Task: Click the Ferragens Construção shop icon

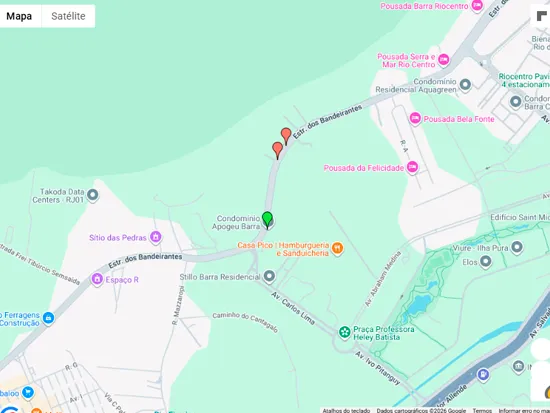Action: point(48,318)
